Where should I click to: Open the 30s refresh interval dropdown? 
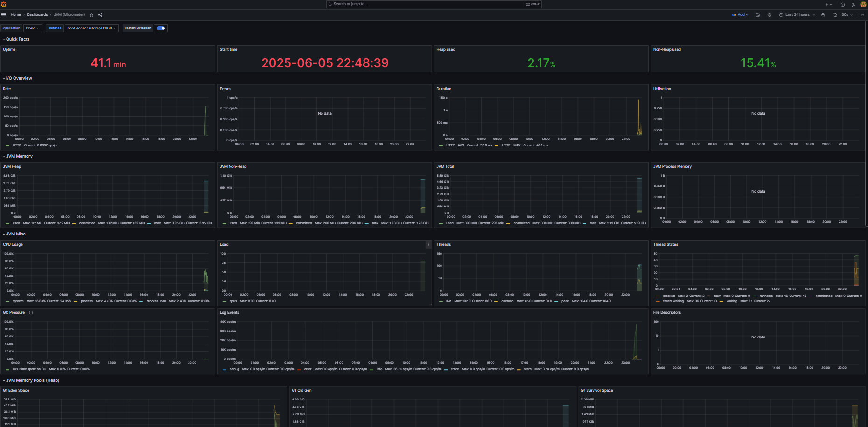pos(847,15)
